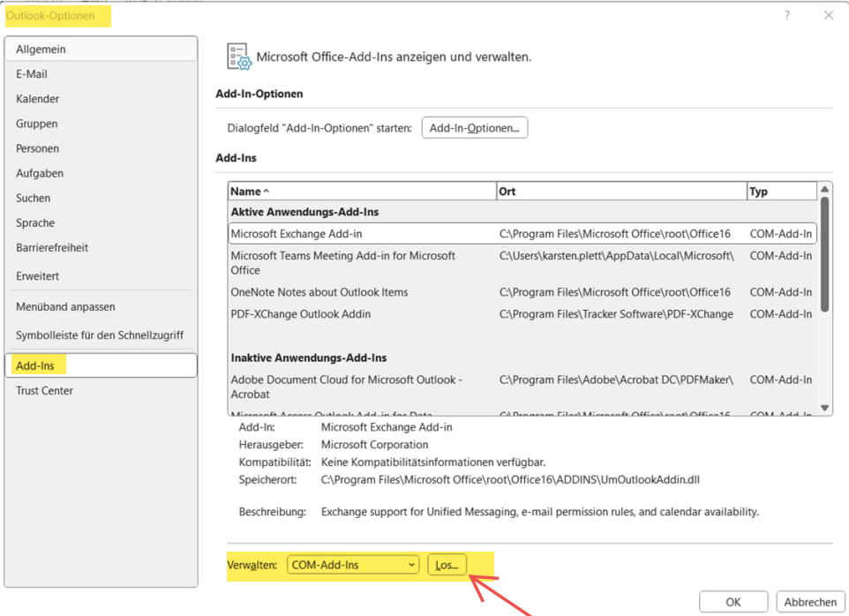The height and width of the screenshot is (616, 849).
Task: Click the Add-Ins gear header icon
Action: pos(238,56)
